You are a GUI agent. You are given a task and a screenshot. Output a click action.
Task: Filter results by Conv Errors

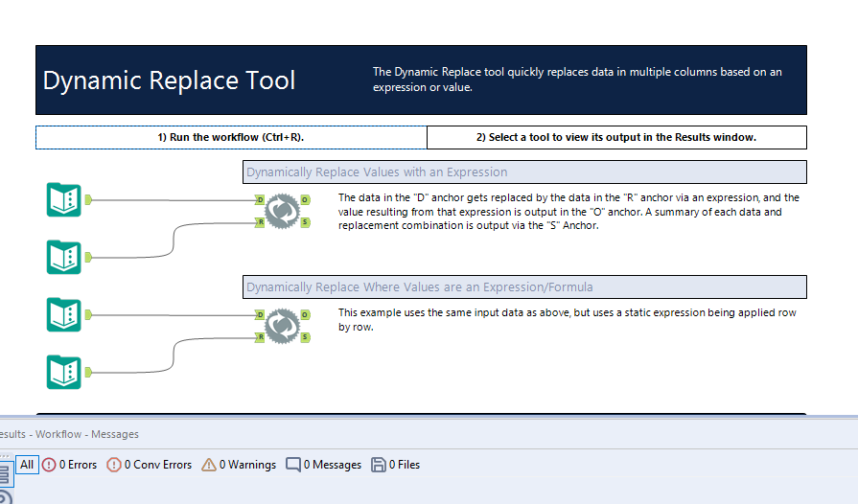pos(150,465)
